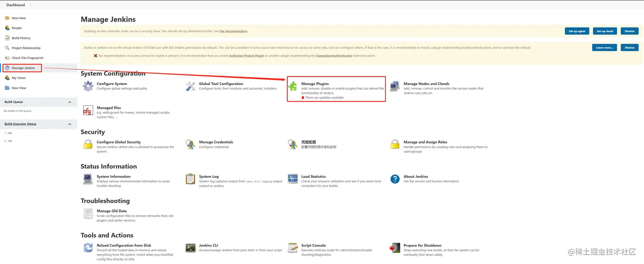644x264 pixels.
Task: Open the Manage and Assign Roles link
Action: tap(425, 142)
